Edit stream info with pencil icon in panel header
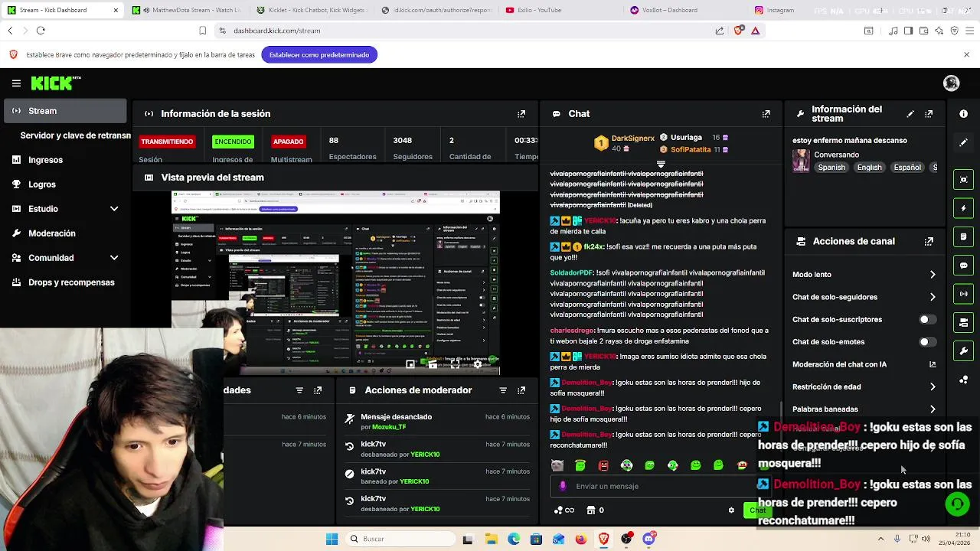This screenshot has height=551, width=980. point(910,113)
